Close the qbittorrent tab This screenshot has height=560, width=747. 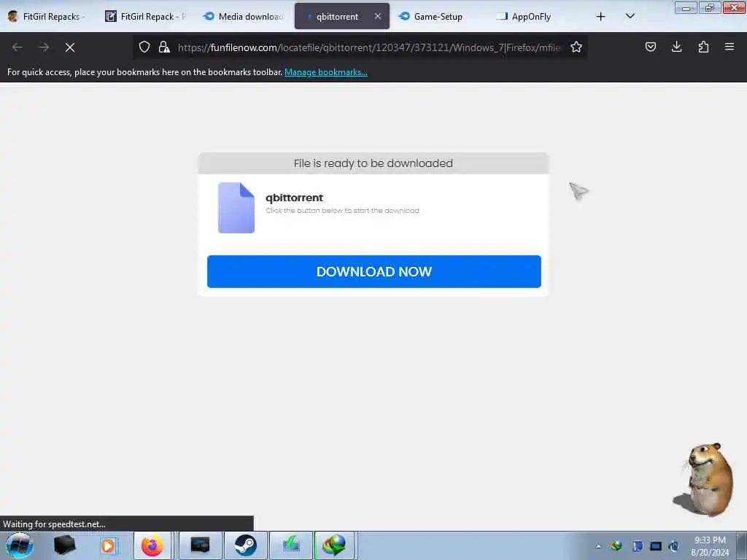[x=378, y=16]
